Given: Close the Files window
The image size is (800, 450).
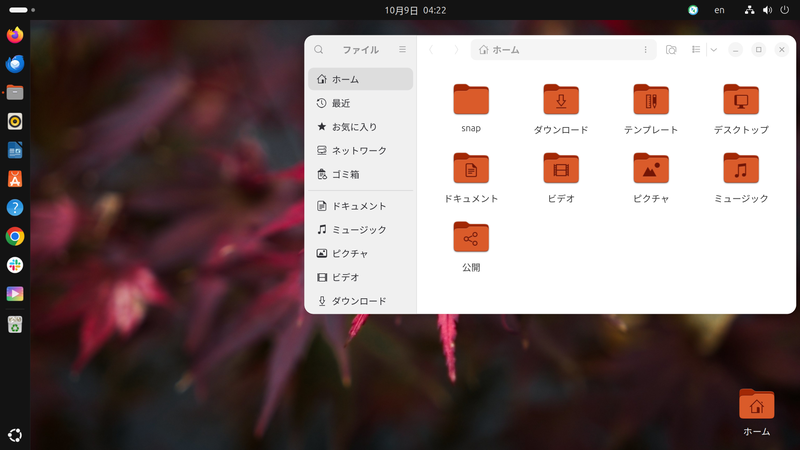Looking at the screenshot, I should pos(782,49).
